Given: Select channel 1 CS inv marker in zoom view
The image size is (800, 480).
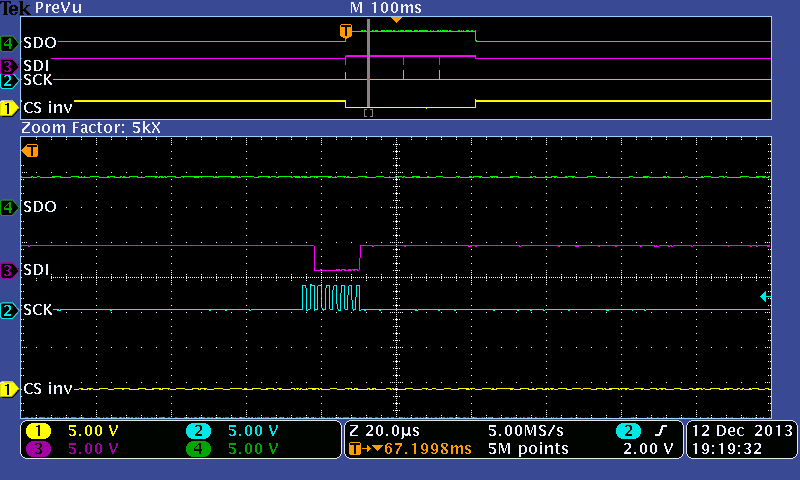Looking at the screenshot, I should (9, 389).
